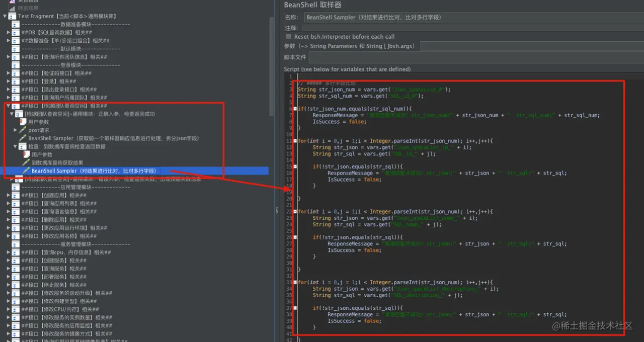644x342 pixels.
Task: Click the 拆分json字段 BeanShell Sampler dropper icon
Action: click(x=23, y=138)
